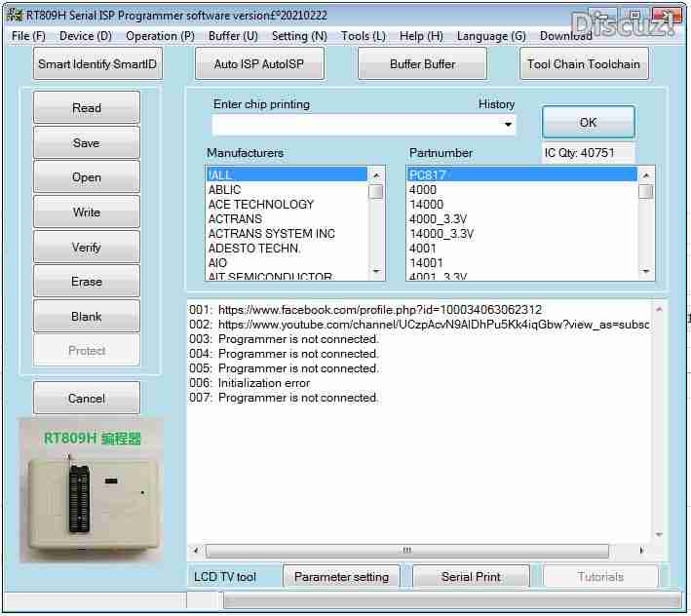Open the Tools (L) menu

click(x=364, y=36)
